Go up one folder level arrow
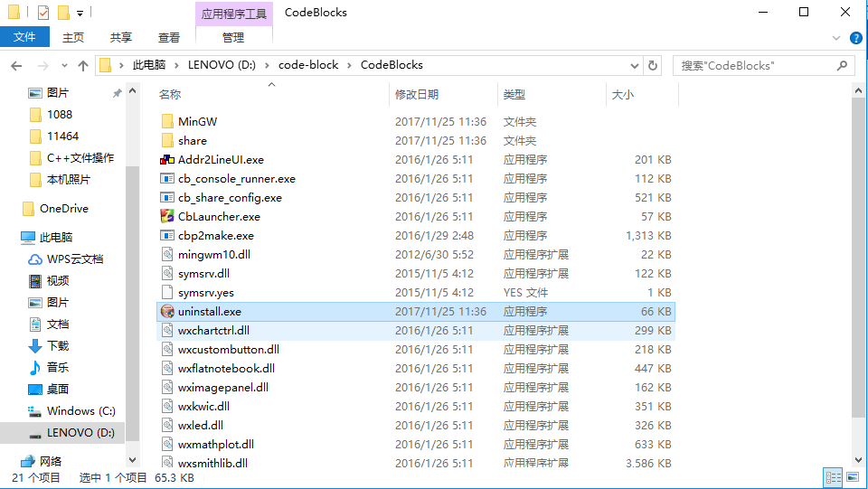 [83, 66]
